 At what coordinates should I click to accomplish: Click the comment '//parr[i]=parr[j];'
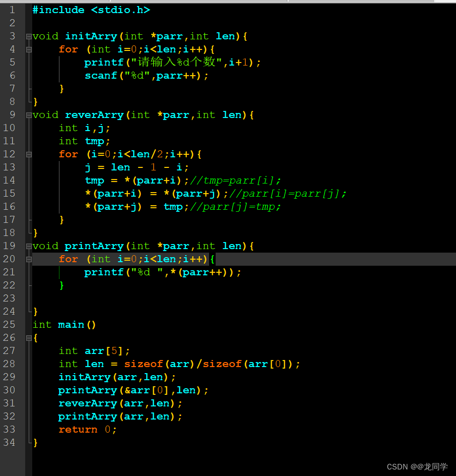pos(288,194)
